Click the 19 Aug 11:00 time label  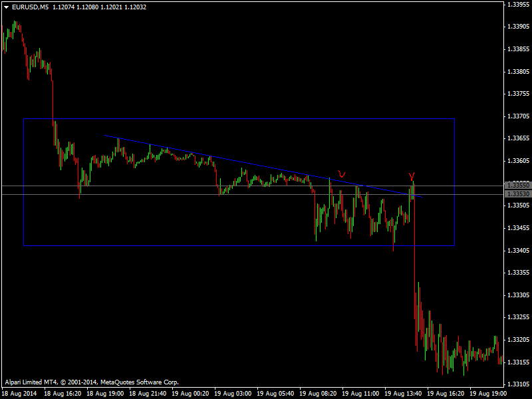tap(360, 394)
